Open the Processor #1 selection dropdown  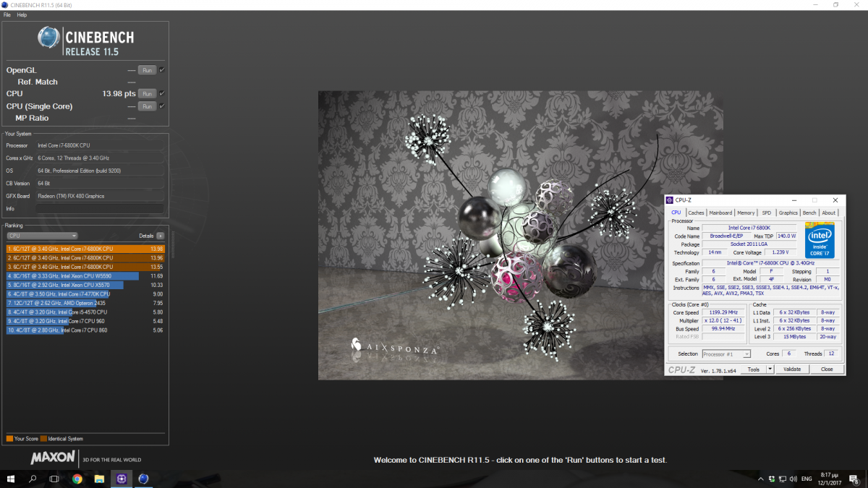(726, 354)
